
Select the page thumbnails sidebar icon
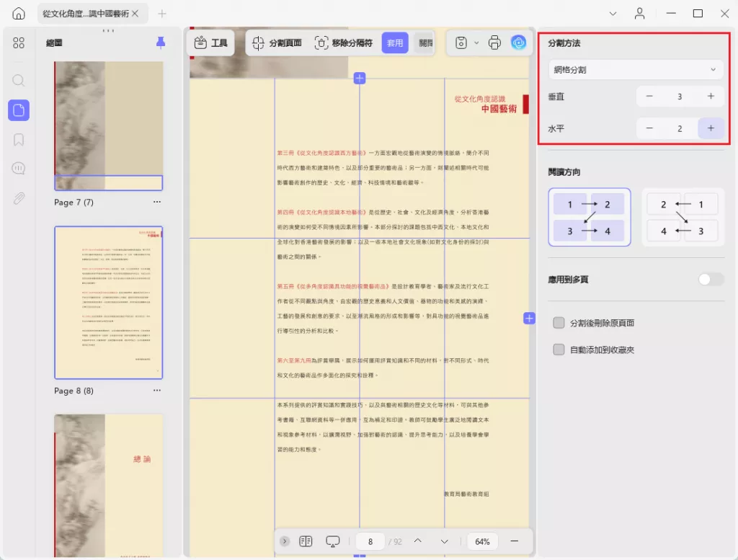(18, 110)
